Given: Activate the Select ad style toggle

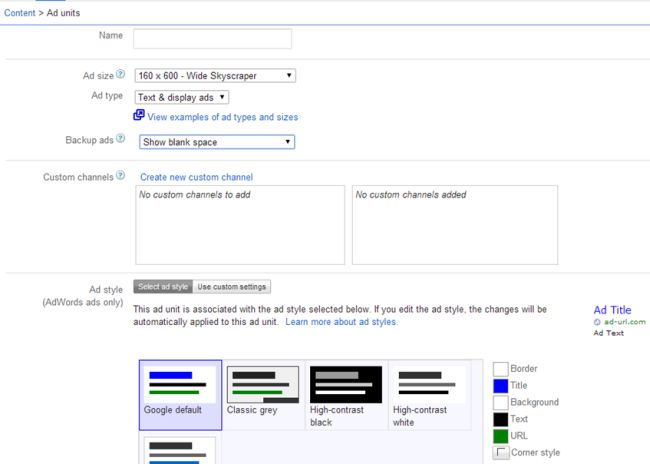Looking at the screenshot, I should [x=163, y=287].
